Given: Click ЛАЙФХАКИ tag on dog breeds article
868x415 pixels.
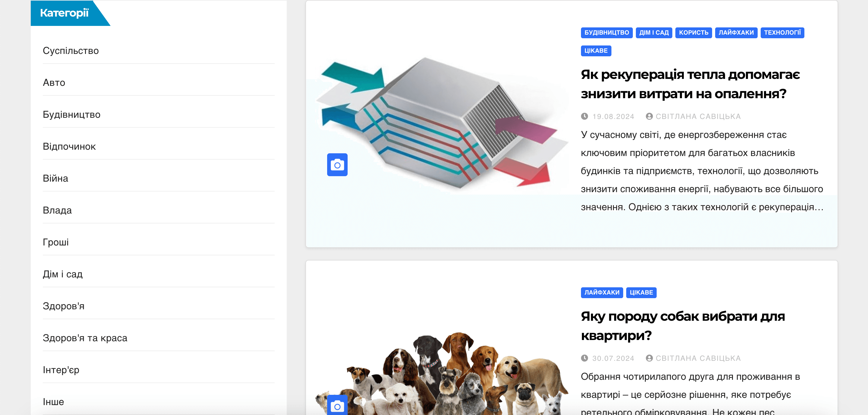Looking at the screenshot, I should click(x=602, y=292).
